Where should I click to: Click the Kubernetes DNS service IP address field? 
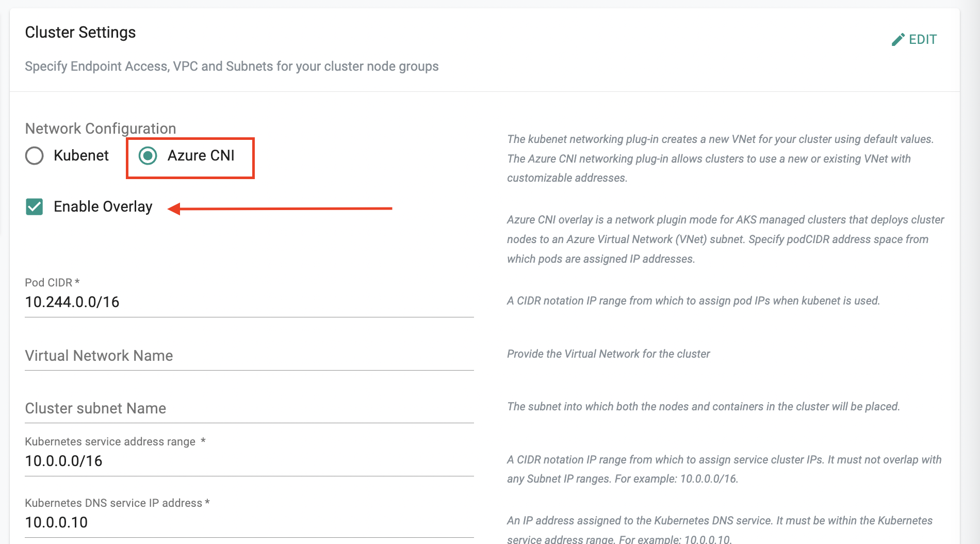pyautogui.click(x=249, y=522)
